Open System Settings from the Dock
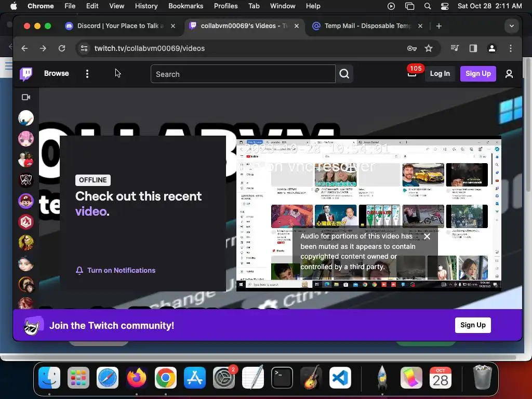532x399 pixels. pos(224,378)
